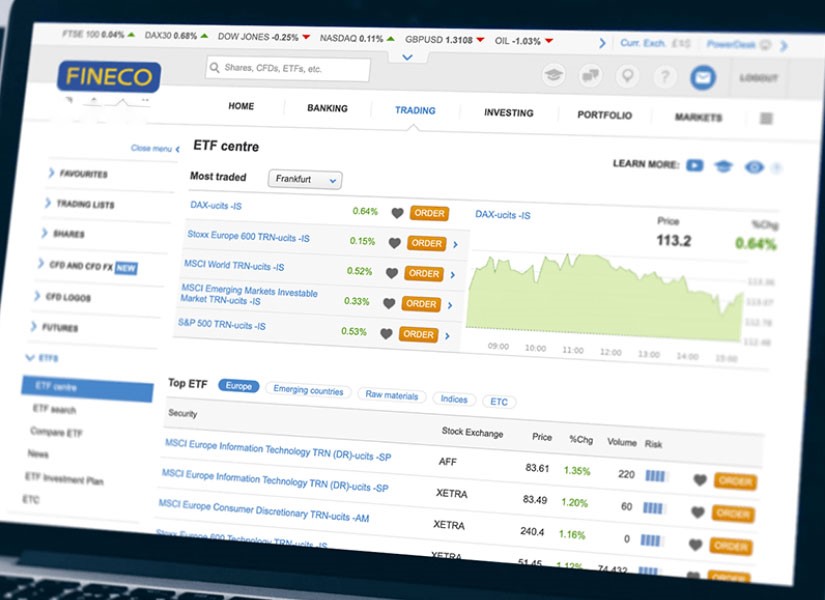This screenshot has width=825, height=600.
Task: Show details arrow for MSCI Emerging Markets row
Action: point(450,305)
